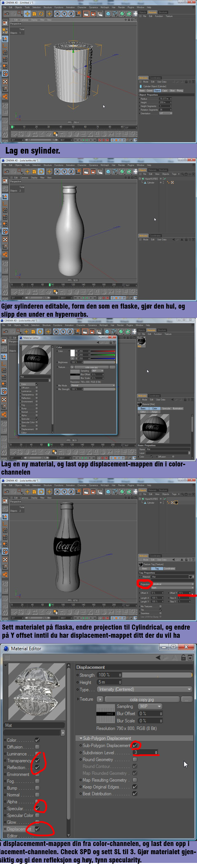Image resolution: width=197 pixels, height=868 pixels.
Task: Click texture tag icon beside Cylinder in Coca-Cola bottle scene
Action: tap(176, 502)
